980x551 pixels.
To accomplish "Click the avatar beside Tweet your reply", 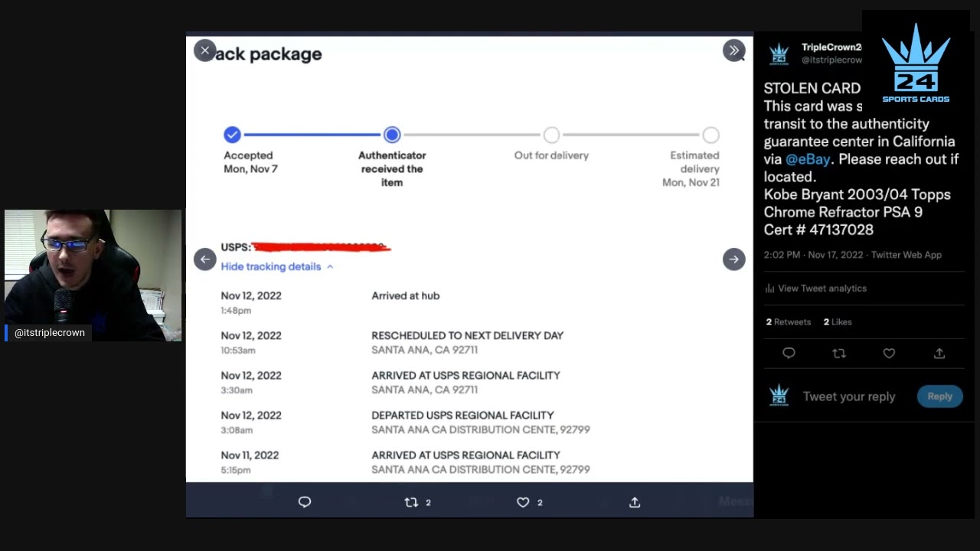I will pyautogui.click(x=779, y=396).
